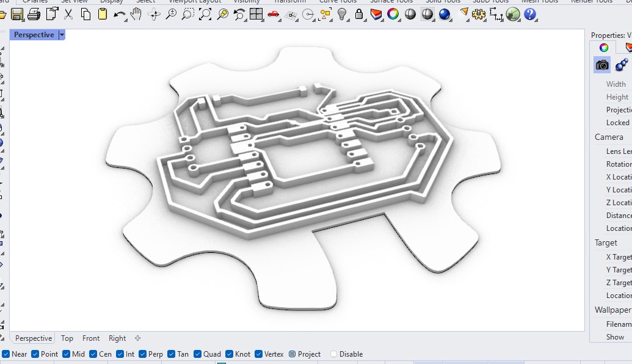Toggle the Knot osnap checkbox
This screenshot has height=364, width=632.
coord(229,354)
